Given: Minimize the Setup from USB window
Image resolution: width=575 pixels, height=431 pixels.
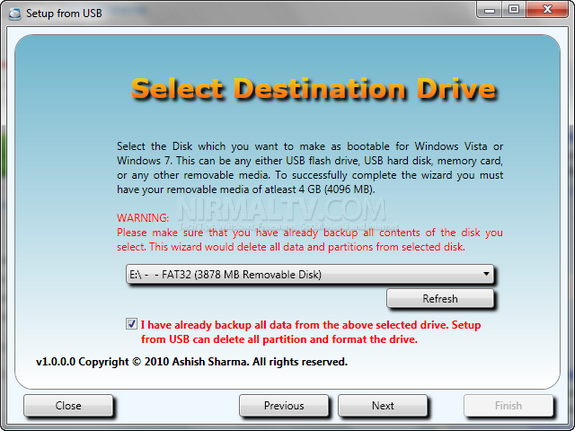Looking at the screenshot, I should coord(489,10).
